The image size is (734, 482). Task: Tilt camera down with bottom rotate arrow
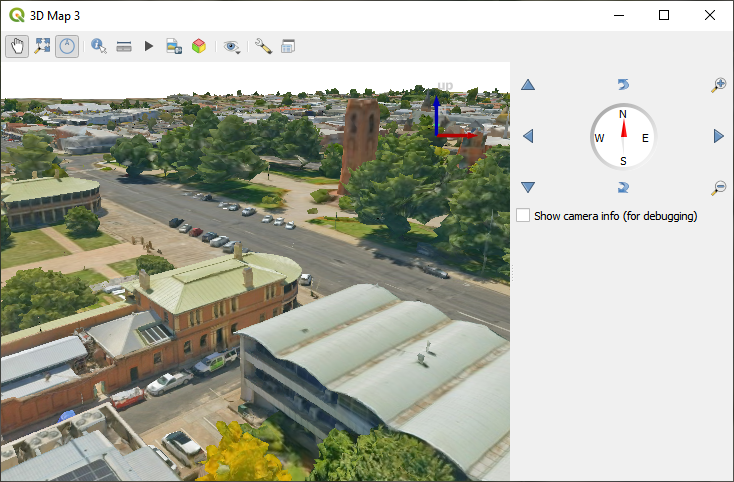pyautogui.click(x=622, y=187)
